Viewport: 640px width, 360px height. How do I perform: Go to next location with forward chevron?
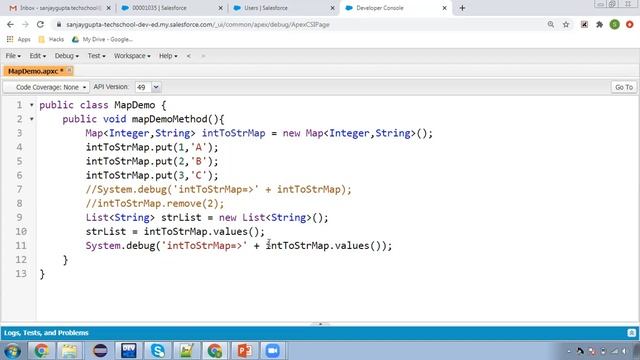pos(203,56)
